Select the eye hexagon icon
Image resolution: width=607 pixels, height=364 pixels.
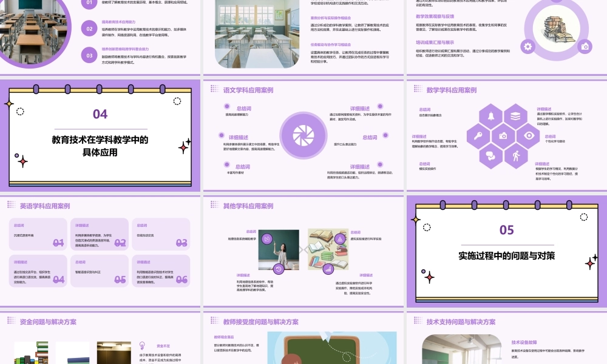[x=529, y=136]
